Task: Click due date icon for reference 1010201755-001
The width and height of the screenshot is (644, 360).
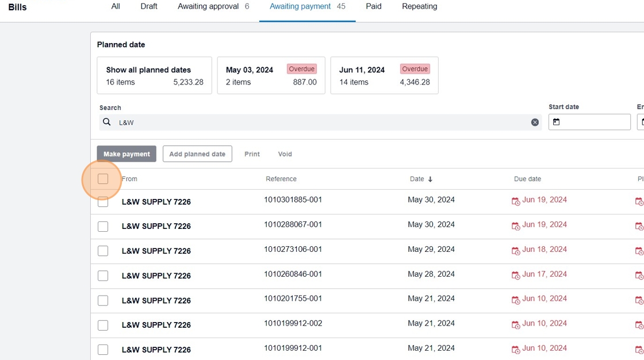Action: coord(515,300)
